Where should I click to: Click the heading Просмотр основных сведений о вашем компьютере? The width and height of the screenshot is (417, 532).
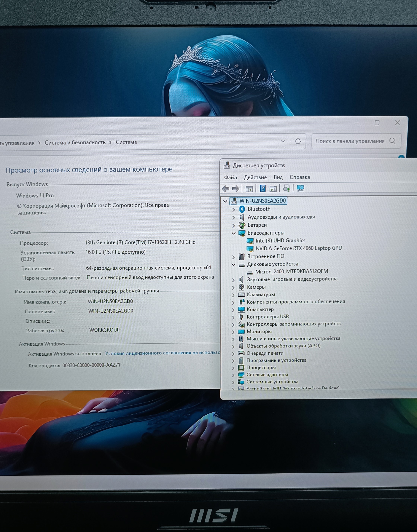tap(89, 170)
